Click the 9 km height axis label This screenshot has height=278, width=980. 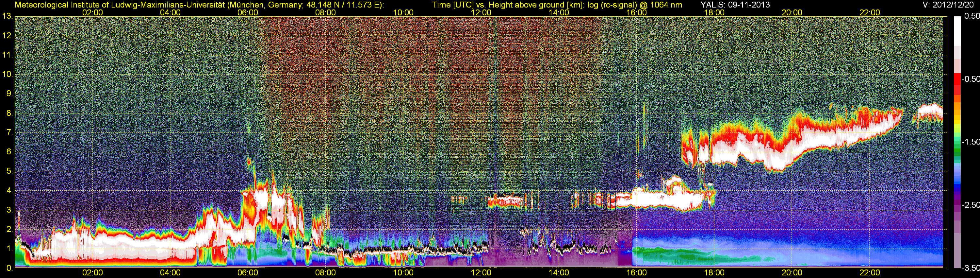(9, 94)
